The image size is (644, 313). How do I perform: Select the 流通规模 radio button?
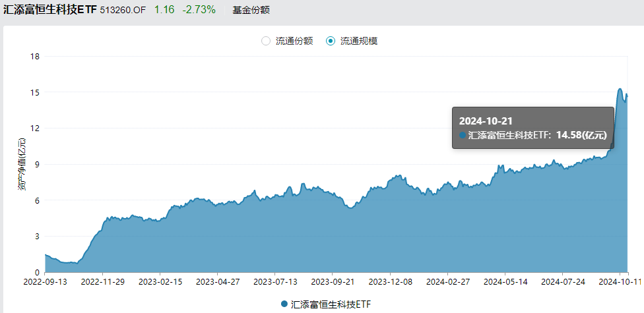tap(331, 41)
